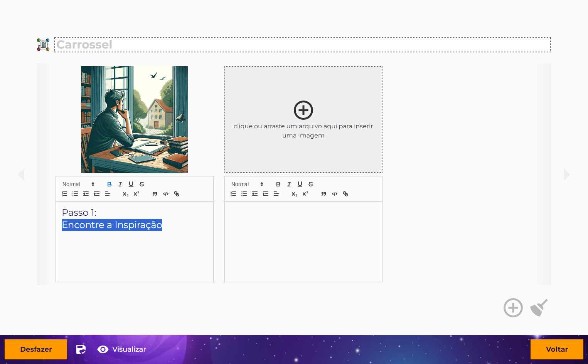Image resolution: width=588 pixels, height=364 pixels.
Task: Go to next carousel slide arrow
Action: (x=567, y=174)
